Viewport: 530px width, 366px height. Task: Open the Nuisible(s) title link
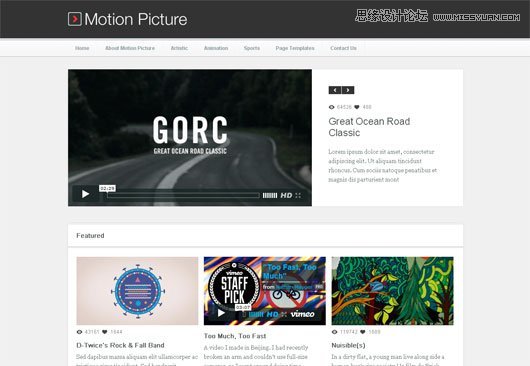click(x=348, y=345)
